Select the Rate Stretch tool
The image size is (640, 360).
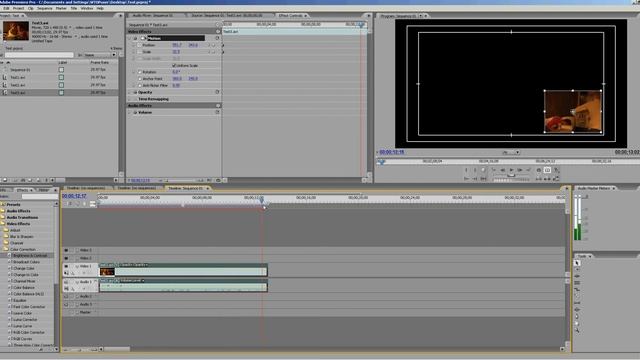point(577,289)
